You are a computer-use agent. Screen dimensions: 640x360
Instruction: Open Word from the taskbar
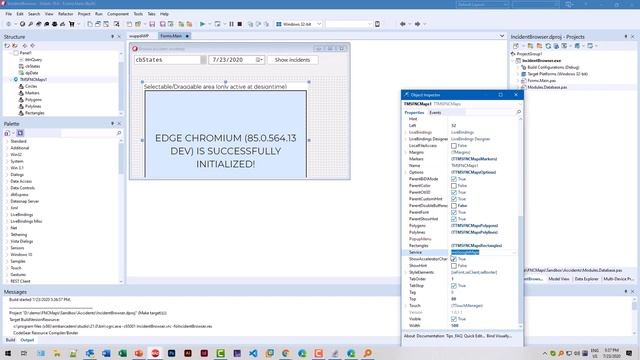106,353
